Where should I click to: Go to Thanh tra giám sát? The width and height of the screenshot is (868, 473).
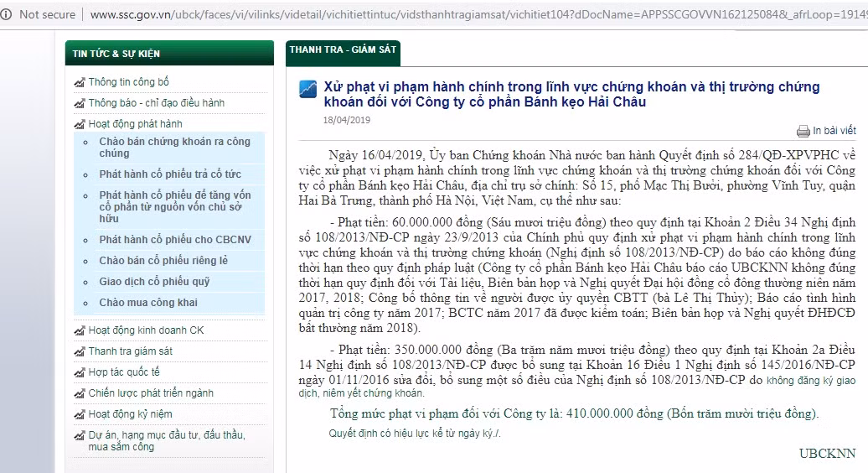[130, 351]
